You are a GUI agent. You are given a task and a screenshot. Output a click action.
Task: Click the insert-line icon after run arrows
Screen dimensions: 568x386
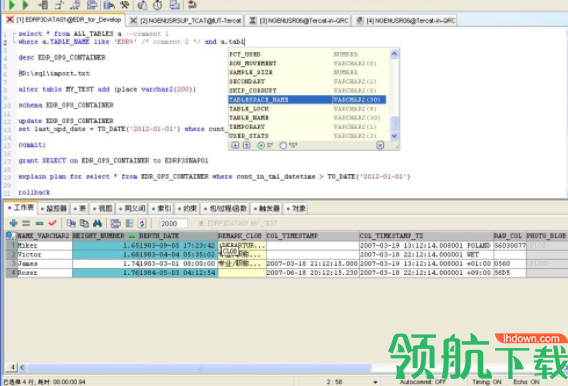pyautogui.click(x=43, y=5)
